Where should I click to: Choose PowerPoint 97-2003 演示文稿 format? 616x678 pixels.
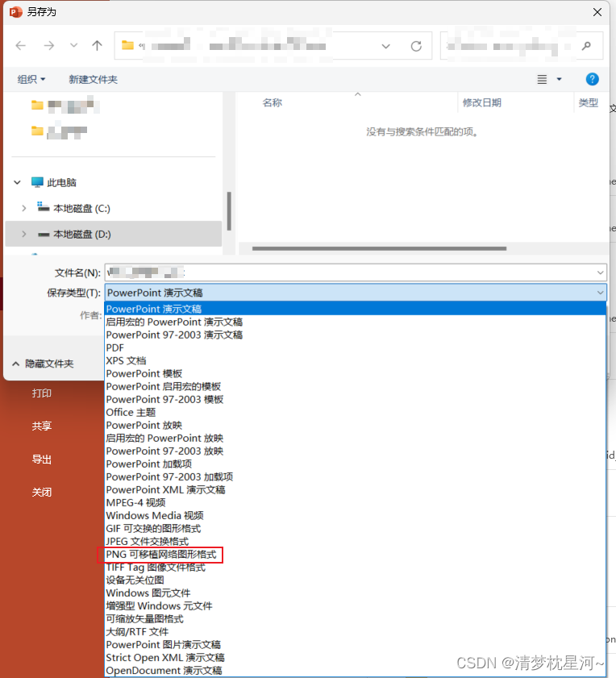click(x=355, y=335)
